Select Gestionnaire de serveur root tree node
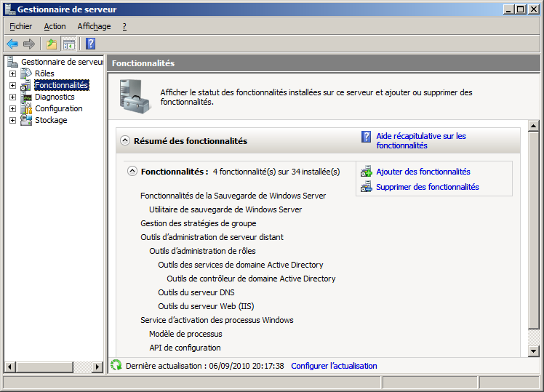The width and height of the screenshot is (544, 392). [x=63, y=62]
